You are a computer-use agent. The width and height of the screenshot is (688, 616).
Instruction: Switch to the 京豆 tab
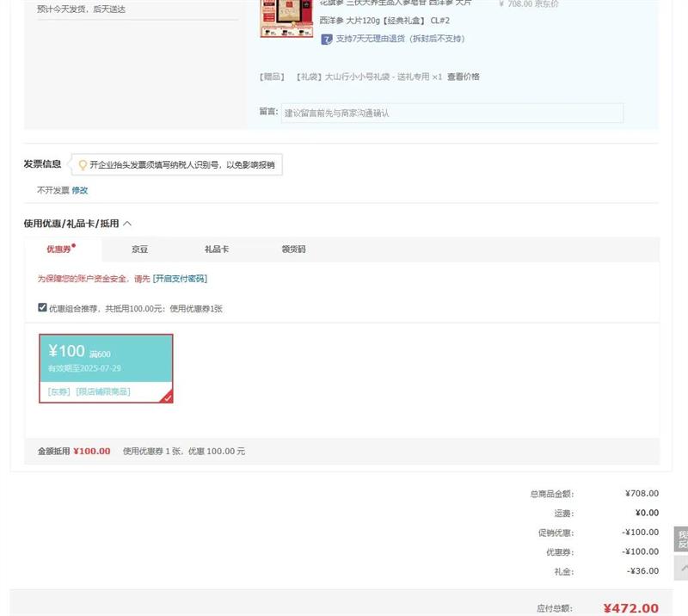[x=139, y=249]
